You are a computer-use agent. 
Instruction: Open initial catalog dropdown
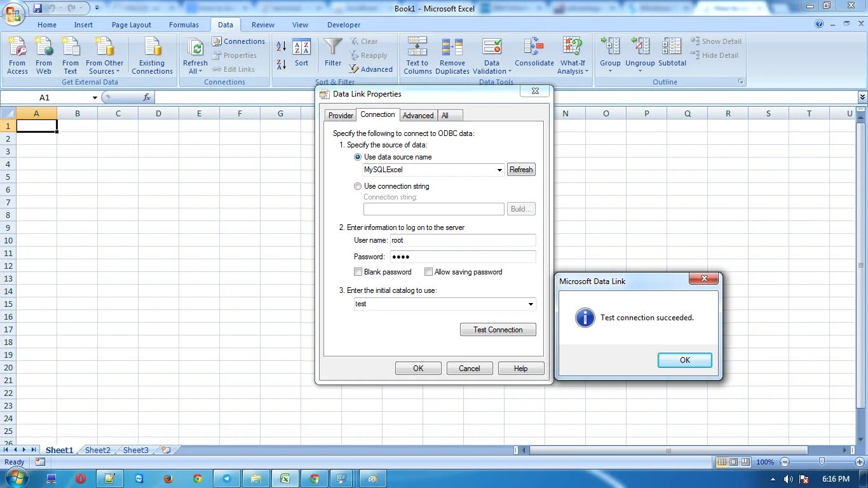pyautogui.click(x=531, y=304)
